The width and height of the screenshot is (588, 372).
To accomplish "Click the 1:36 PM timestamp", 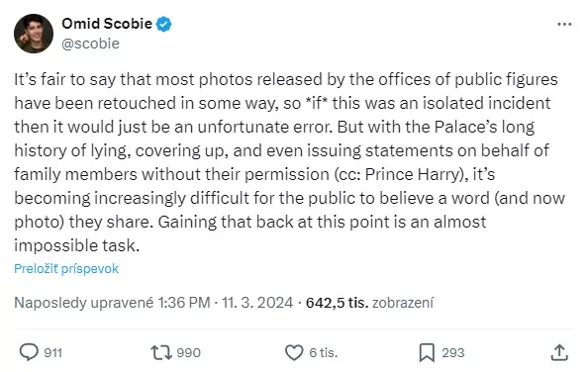I will coord(184,303).
